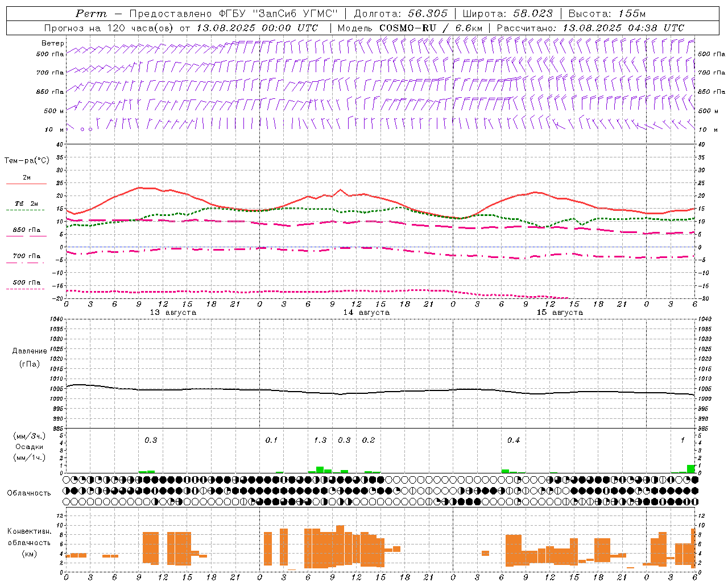Click forecast start "13.08.2025 00:00 UTC"
This screenshot has height=582, width=728.
click(257, 28)
